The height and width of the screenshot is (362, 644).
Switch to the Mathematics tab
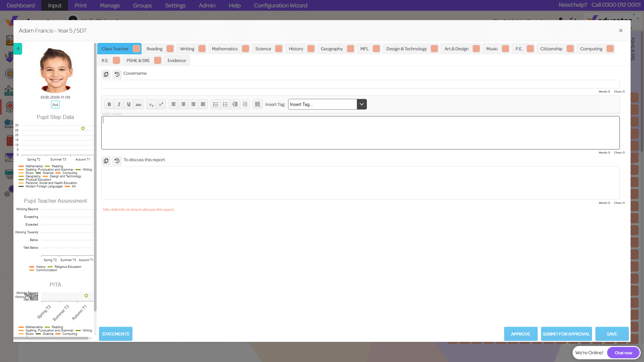[225, 49]
